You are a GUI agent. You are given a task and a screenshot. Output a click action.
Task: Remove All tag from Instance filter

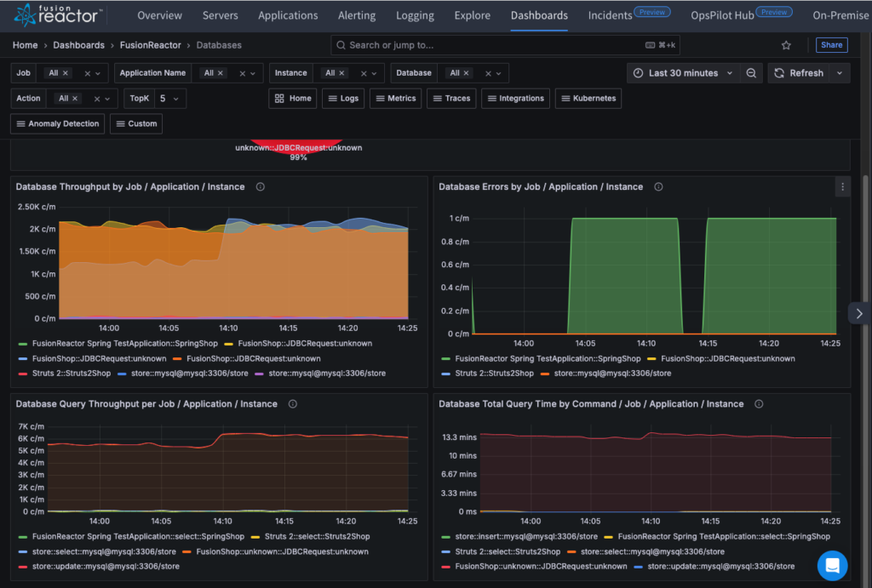click(x=341, y=73)
